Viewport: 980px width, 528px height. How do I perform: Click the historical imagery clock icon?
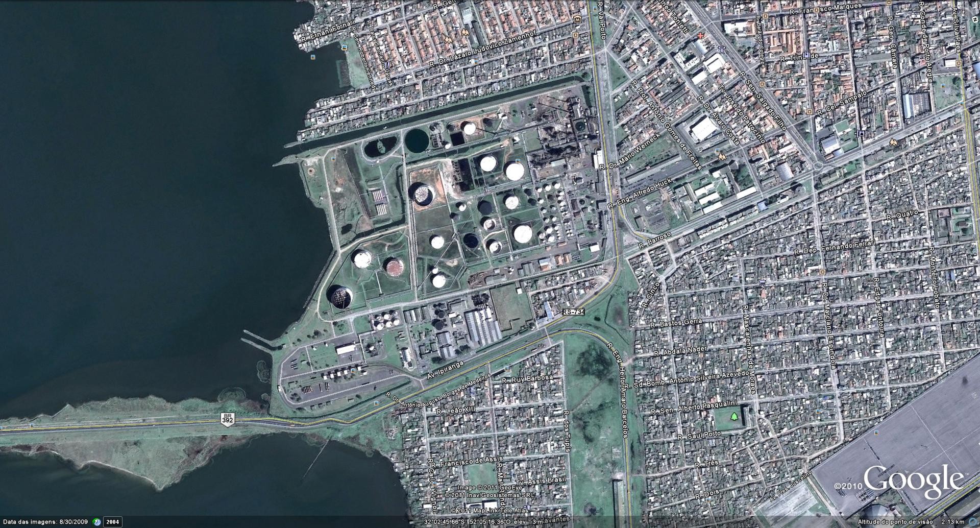pyautogui.click(x=97, y=522)
